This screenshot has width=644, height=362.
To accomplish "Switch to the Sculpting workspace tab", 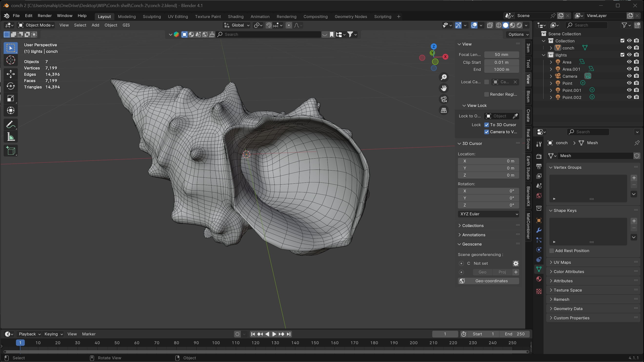I will pos(152,17).
